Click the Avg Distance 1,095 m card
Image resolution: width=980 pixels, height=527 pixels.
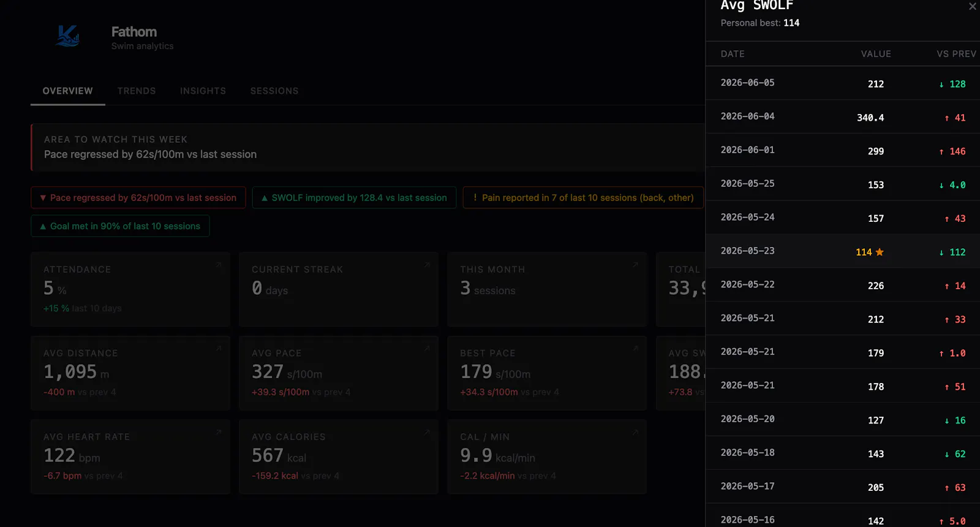pos(130,373)
